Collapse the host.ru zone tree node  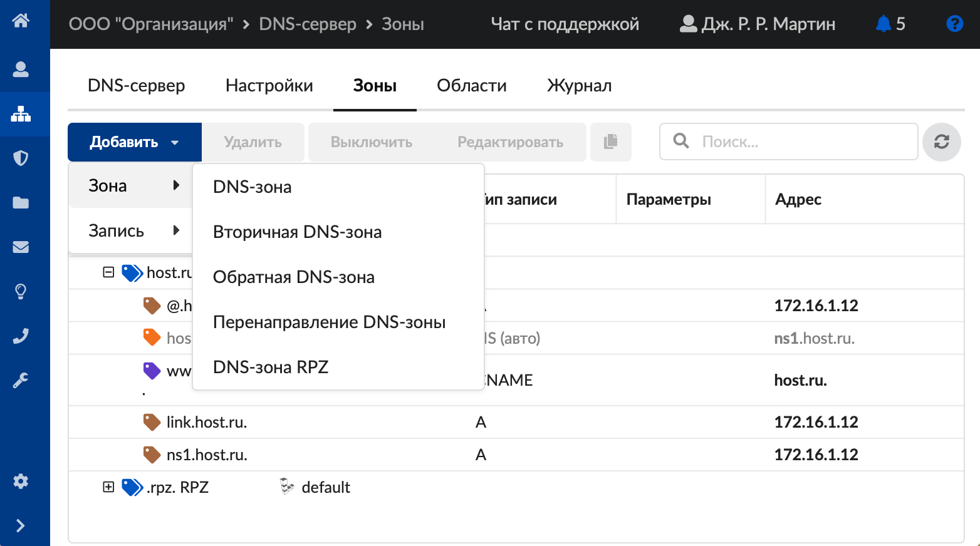click(108, 272)
